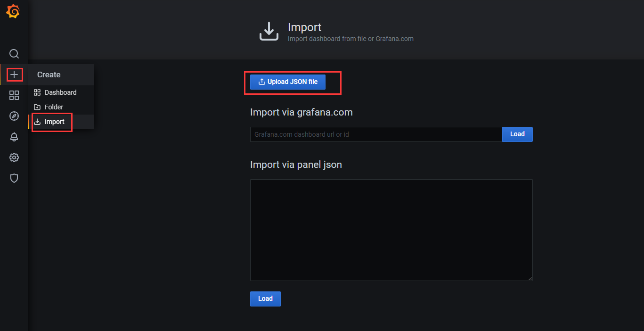Screen dimensions: 644x331
Task: Select Dashboard in the Create menu
Action: [61, 92]
